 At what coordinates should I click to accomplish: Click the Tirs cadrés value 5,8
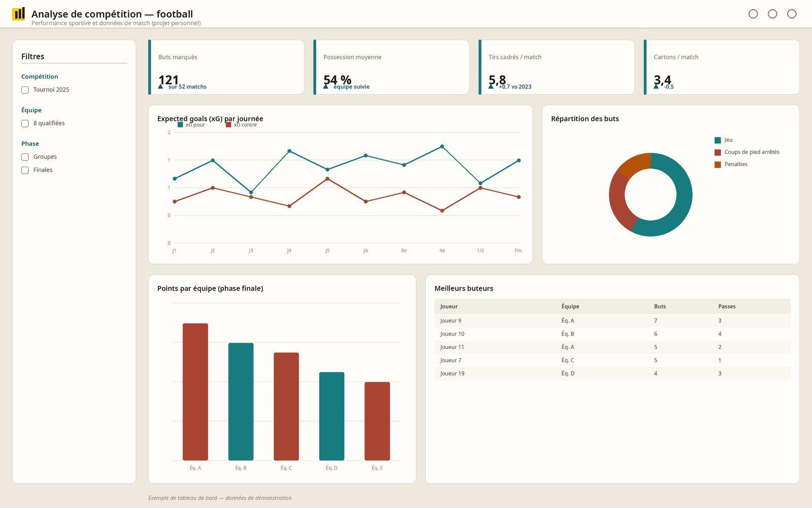[x=497, y=80]
